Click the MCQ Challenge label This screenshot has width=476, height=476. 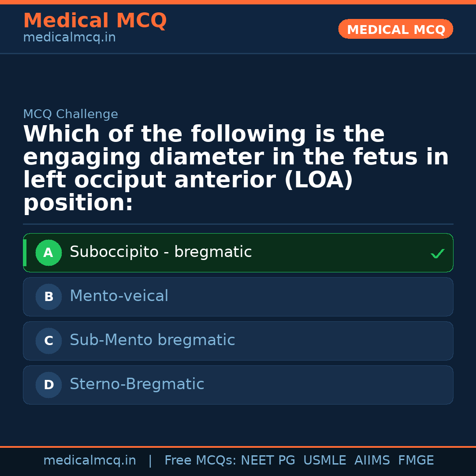[x=71, y=114]
